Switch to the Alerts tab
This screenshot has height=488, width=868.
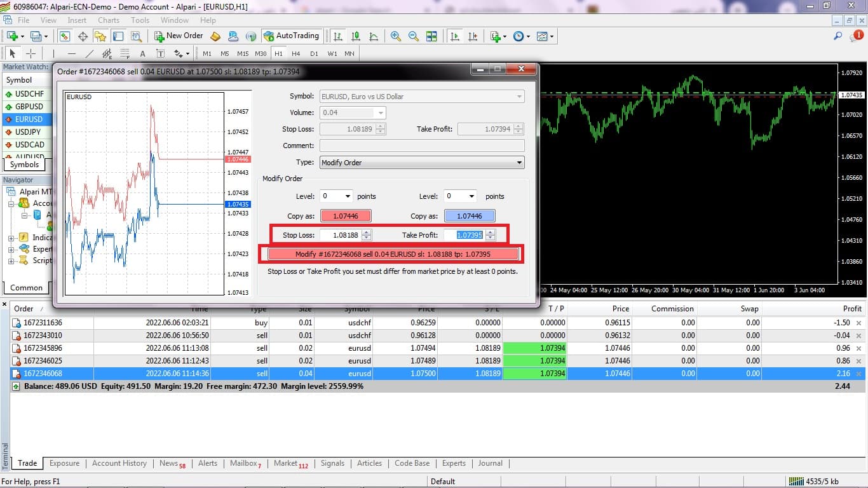click(208, 463)
